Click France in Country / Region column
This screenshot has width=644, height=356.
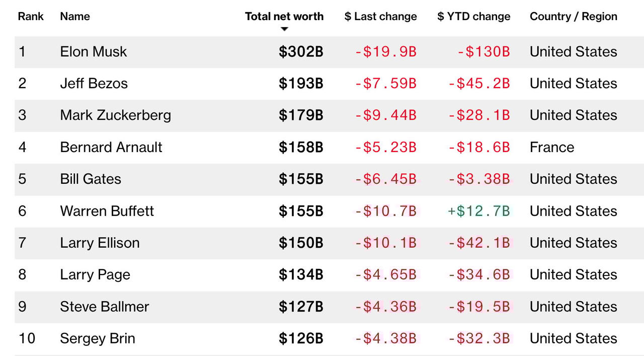[x=551, y=148]
